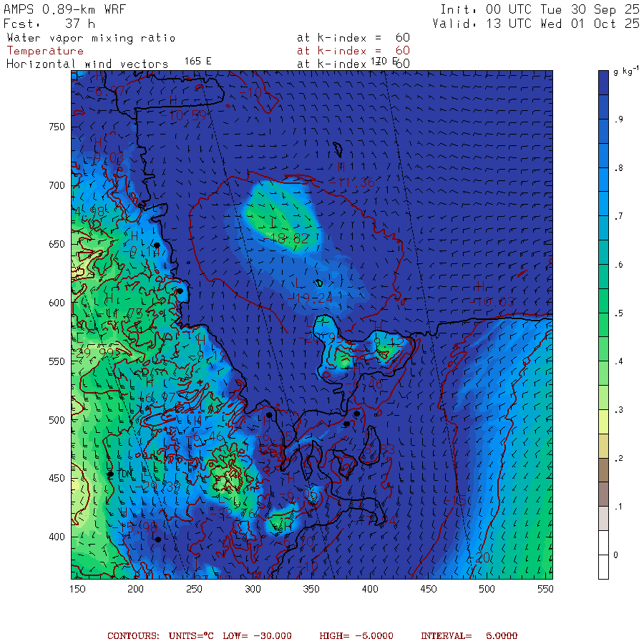Click the -20 temperature contour label
The image size is (644, 644).
(x=480, y=557)
